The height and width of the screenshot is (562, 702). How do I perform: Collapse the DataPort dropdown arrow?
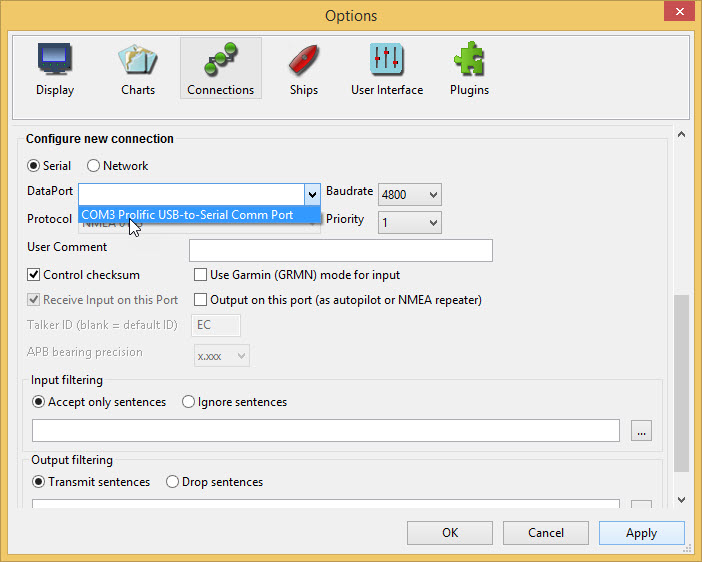click(x=312, y=195)
